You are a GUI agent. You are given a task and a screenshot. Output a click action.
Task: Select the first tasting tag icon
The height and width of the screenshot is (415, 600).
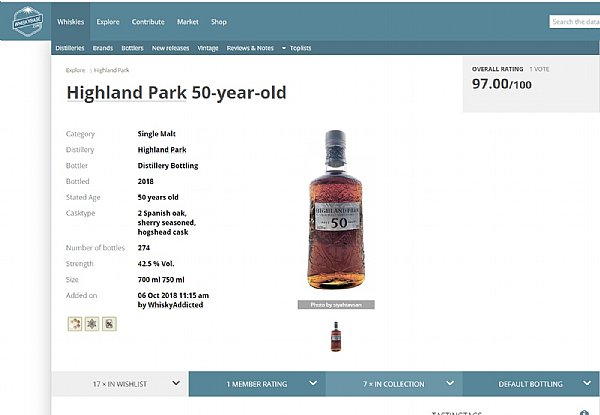tap(75, 324)
